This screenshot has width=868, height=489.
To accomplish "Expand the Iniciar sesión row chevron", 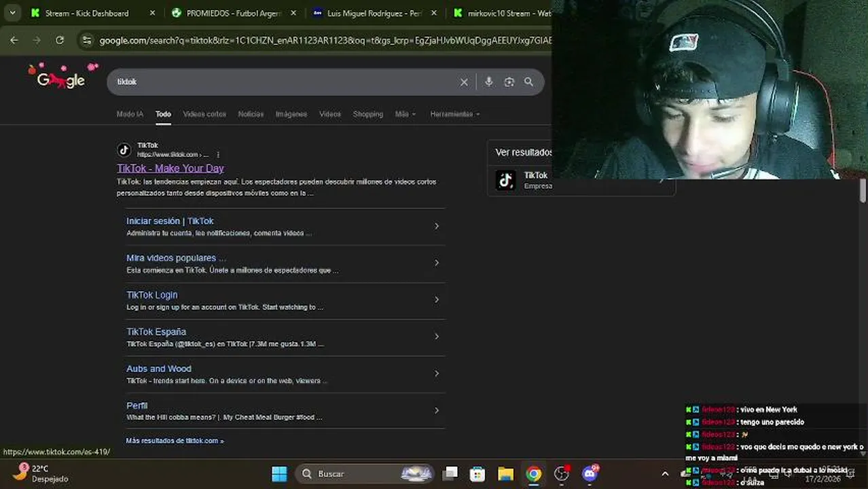I will pos(437,226).
